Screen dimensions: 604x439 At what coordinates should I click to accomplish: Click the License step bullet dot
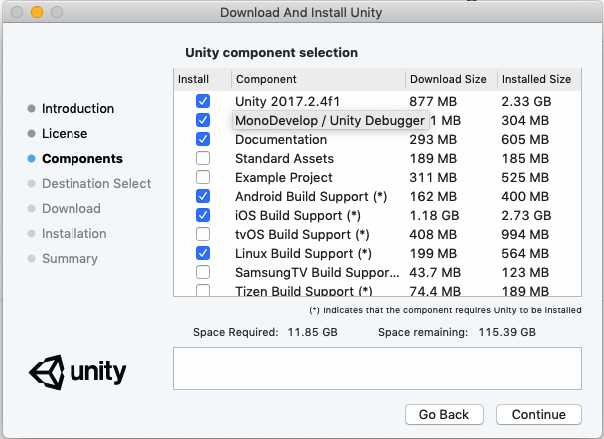[32, 134]
